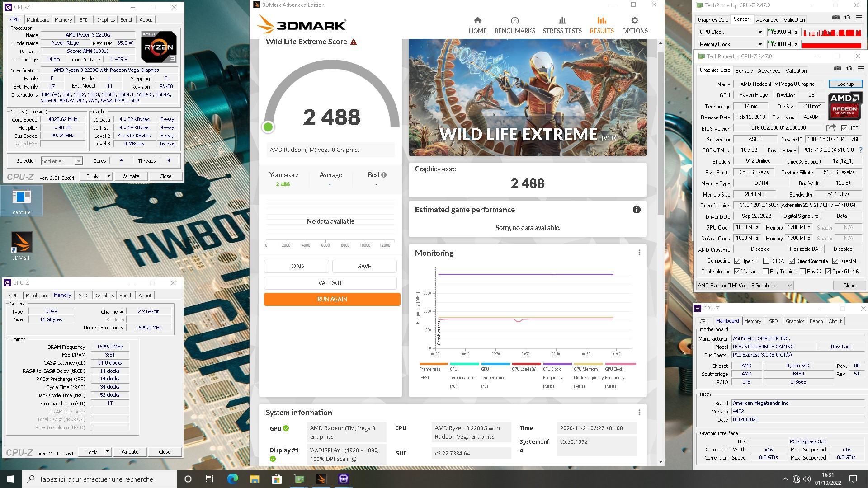The width and height of the screenshot is (868, 488).
Task: Click the orange Frame rate legend swatch
Action: click(433, 364)
